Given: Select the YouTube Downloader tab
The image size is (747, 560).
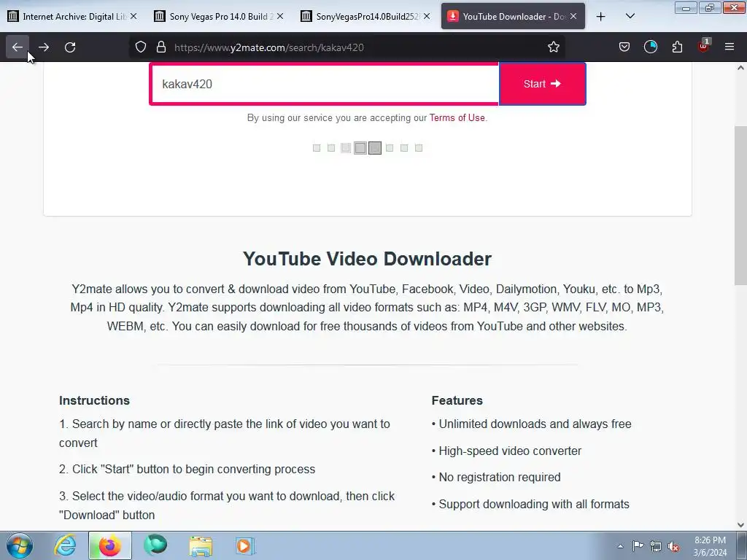Looking at the screenshot, I should coord(513,17).
